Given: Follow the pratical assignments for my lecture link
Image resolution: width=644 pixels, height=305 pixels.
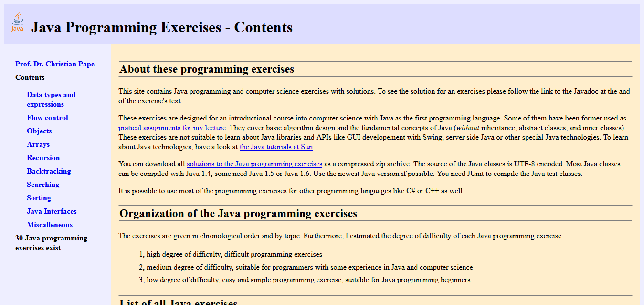Looking at the screenshot, I should [x=172, y=127].
